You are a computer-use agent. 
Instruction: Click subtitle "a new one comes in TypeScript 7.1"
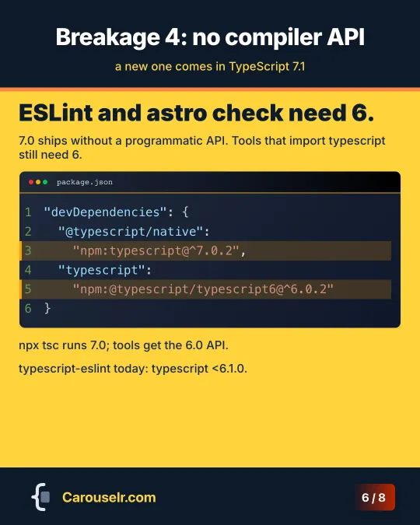[x=210, y=66]
